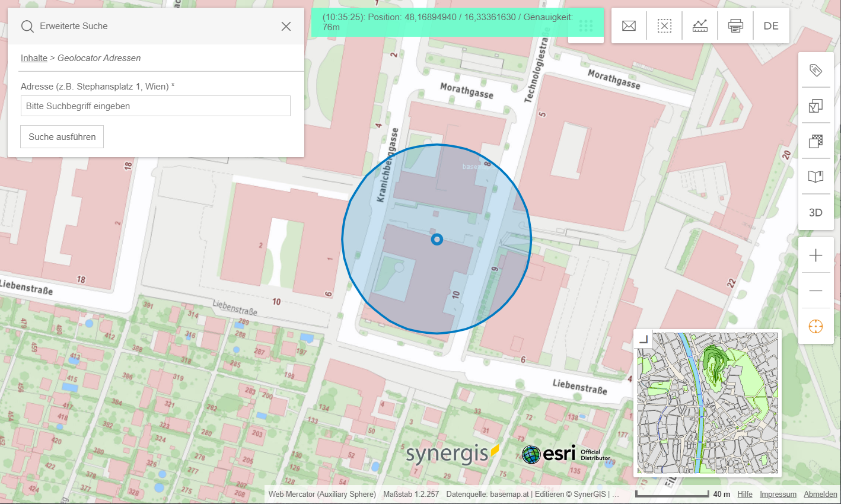
Task: Toggle GPS position tracking
Action: tap(815, 326)
